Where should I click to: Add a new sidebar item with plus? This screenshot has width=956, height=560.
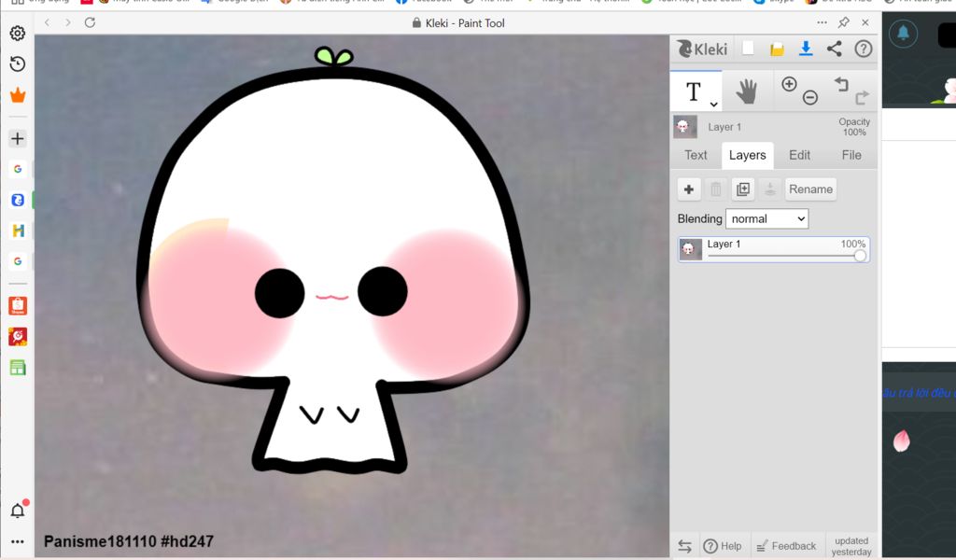tap(18, 138)
